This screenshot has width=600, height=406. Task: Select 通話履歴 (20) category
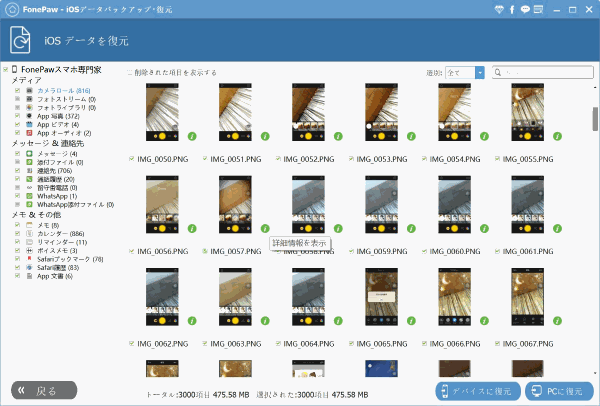tap(55, 179)
